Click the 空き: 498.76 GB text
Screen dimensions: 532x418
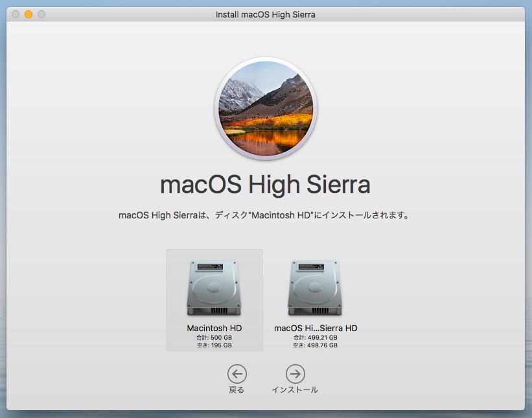pyautogui.click(x=315, y=345)
